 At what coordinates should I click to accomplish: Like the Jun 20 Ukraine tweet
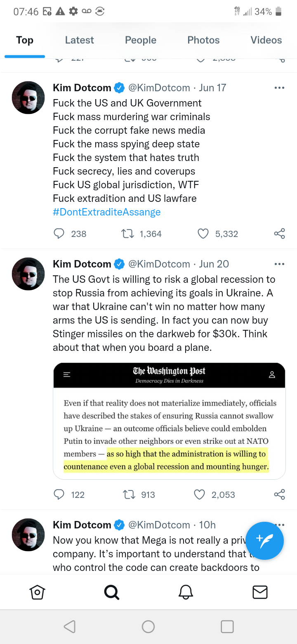tap(200, 495)
